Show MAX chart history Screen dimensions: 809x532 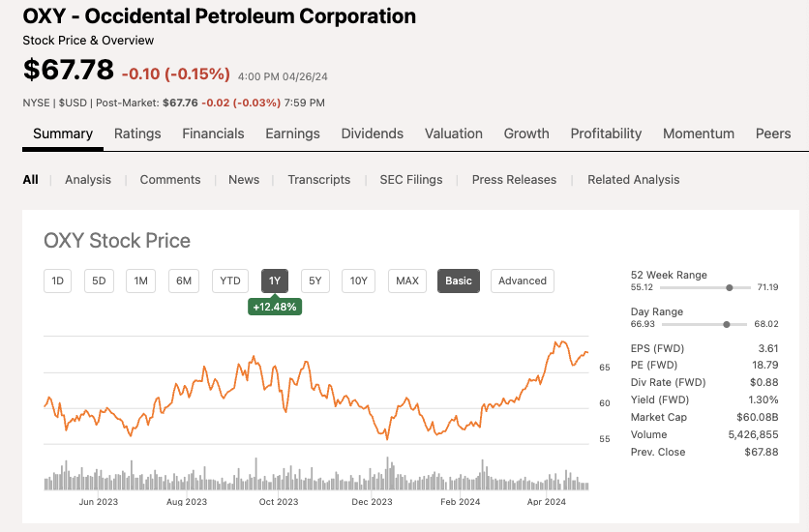tap(407, 281)
